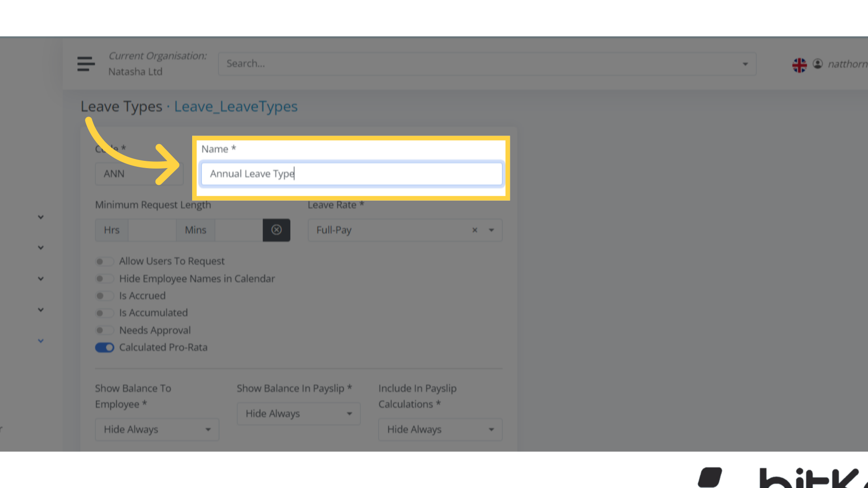Open the Leave Rate dropdown
The width and height of the screenshot is (868, 488).
click(491, 230)
